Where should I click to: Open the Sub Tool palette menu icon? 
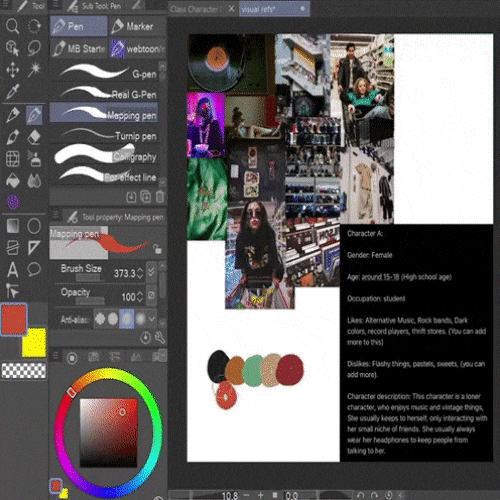pos(56,5)
